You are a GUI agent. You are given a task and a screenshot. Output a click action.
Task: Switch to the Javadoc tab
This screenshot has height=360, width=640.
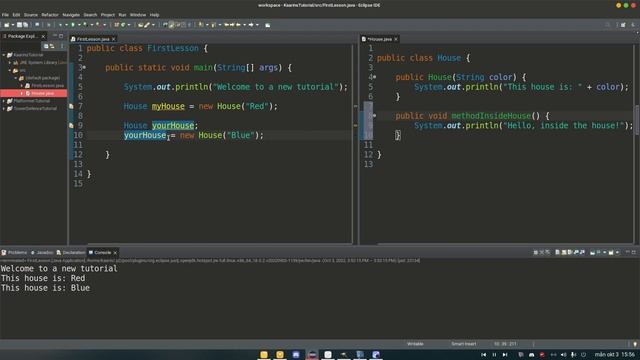point(42,253)
